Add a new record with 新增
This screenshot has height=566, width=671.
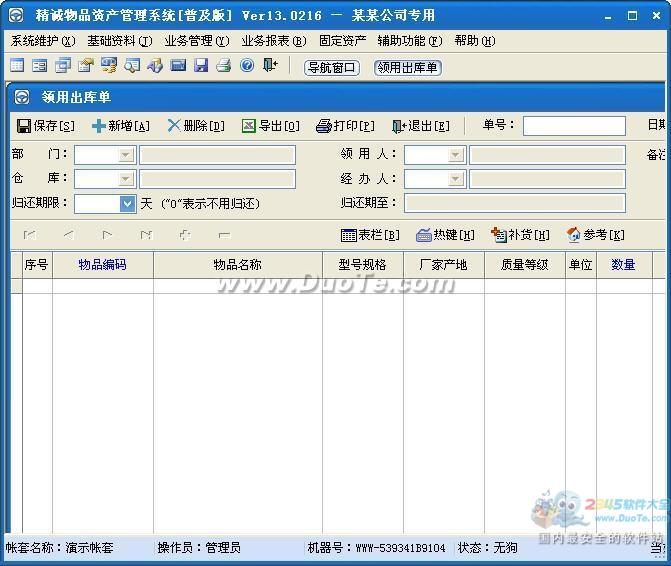click(120, 126)
